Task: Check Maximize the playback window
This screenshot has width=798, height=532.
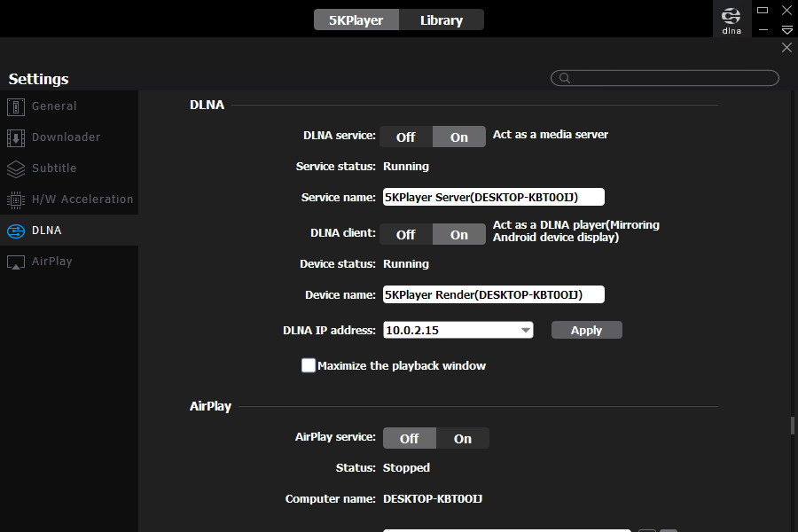Action: tap(309, 365)
